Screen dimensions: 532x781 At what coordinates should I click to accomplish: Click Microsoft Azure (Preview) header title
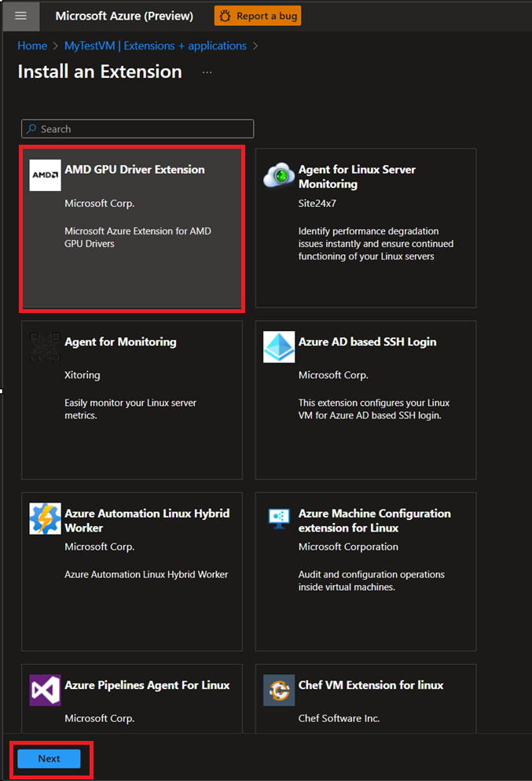[124, 16]
